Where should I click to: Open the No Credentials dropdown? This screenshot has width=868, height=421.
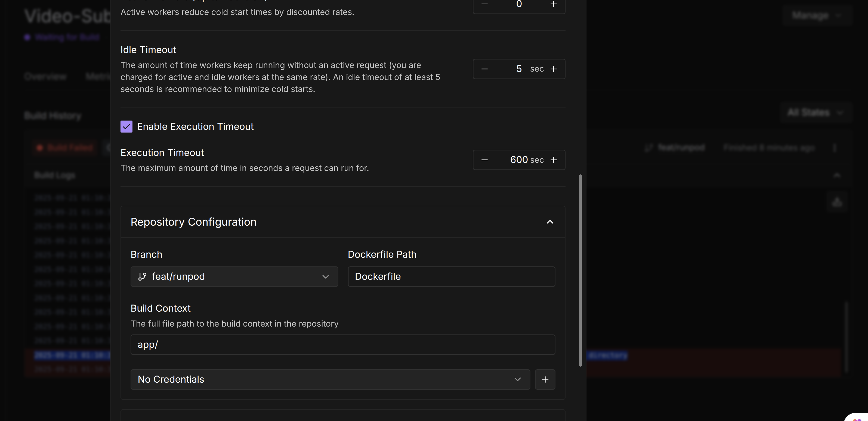pyautogui.click(x=330, y=379)
